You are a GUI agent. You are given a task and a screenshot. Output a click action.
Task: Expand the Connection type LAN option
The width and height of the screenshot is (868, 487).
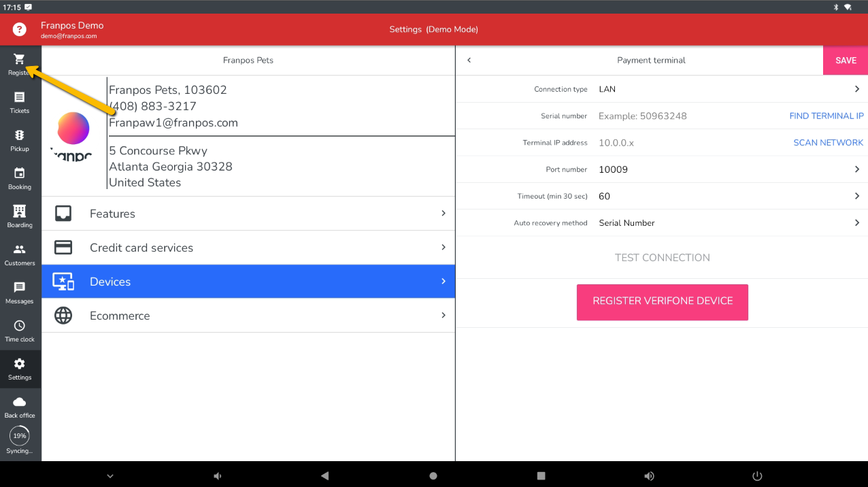click(x=856, y=89)
